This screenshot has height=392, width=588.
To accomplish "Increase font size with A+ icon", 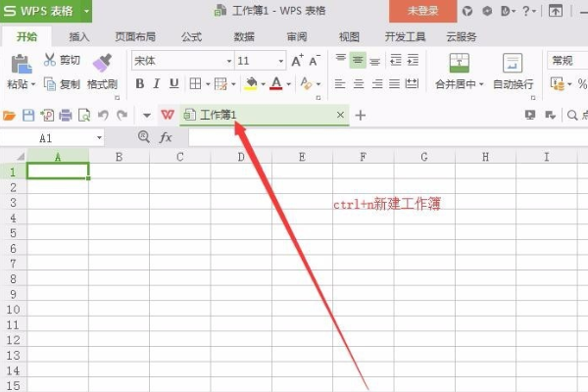I will point(297,61).
